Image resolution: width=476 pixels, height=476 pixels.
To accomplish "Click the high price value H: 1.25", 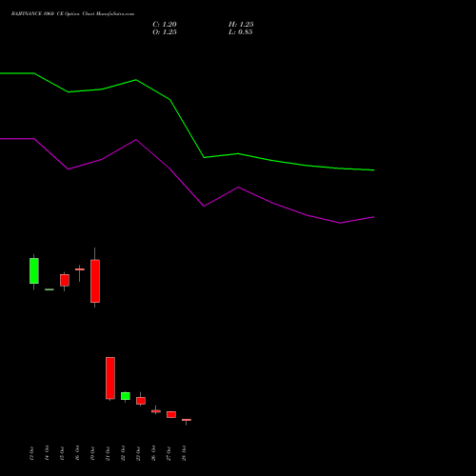I will pyautogui.click(x=241, y=25).
